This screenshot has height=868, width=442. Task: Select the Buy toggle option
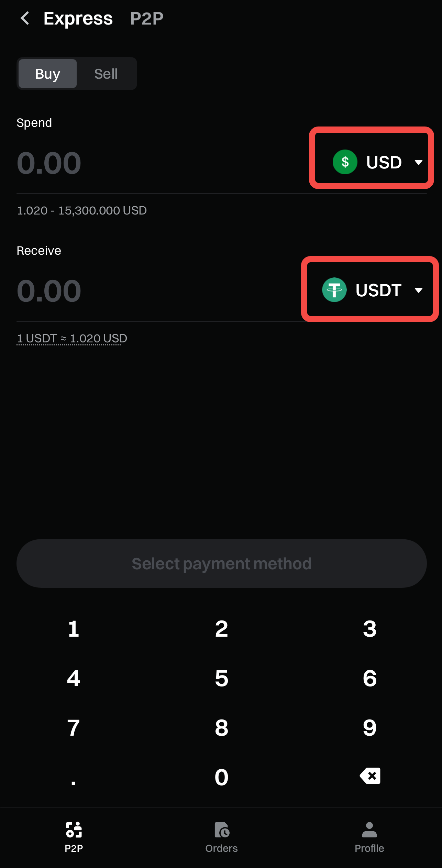click(48, 74)
